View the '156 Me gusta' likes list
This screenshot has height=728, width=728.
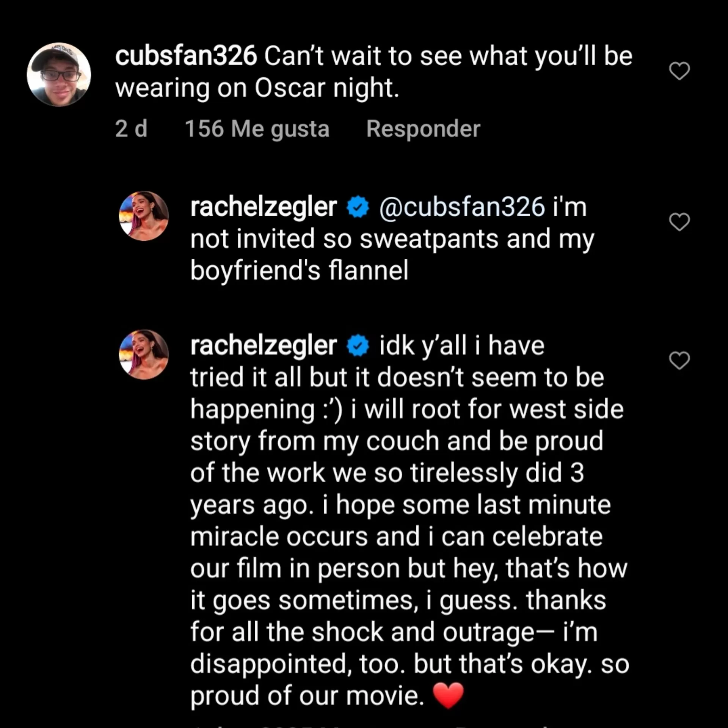tap(257, 129)
